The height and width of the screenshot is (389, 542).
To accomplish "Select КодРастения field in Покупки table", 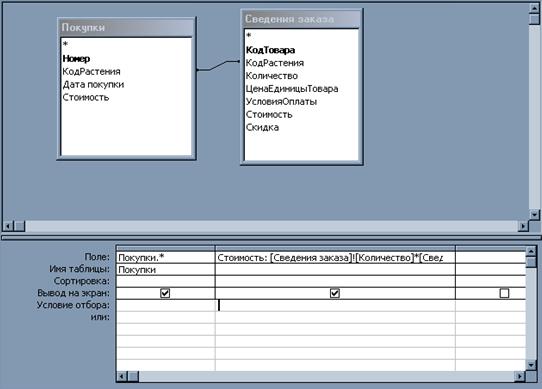I will (x=91, y=72).
